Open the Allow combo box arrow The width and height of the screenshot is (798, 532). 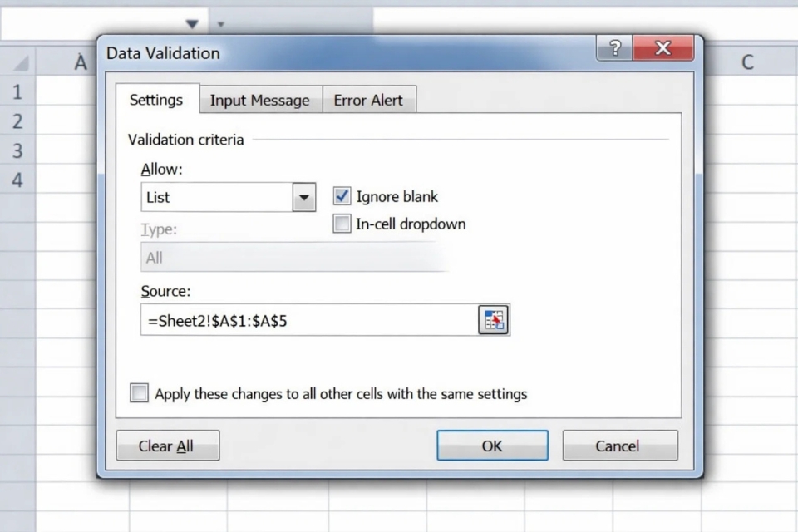(x=303, y=197)
